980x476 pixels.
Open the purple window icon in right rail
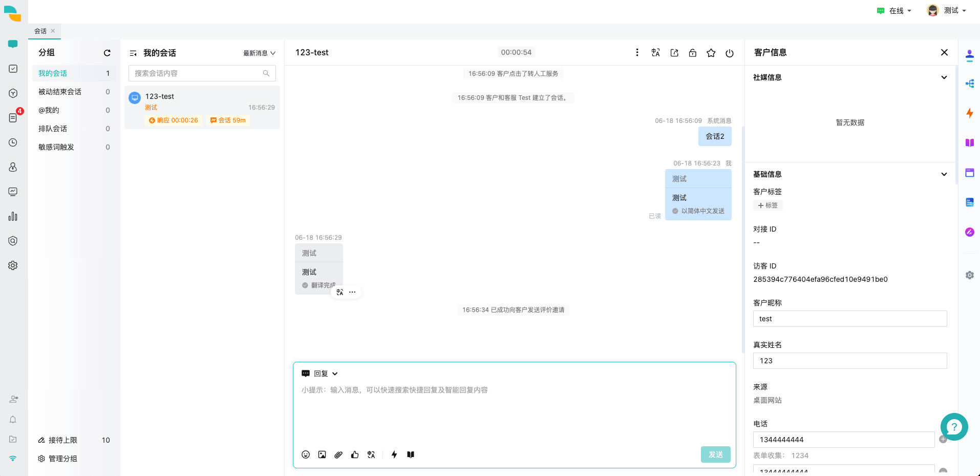969,173
